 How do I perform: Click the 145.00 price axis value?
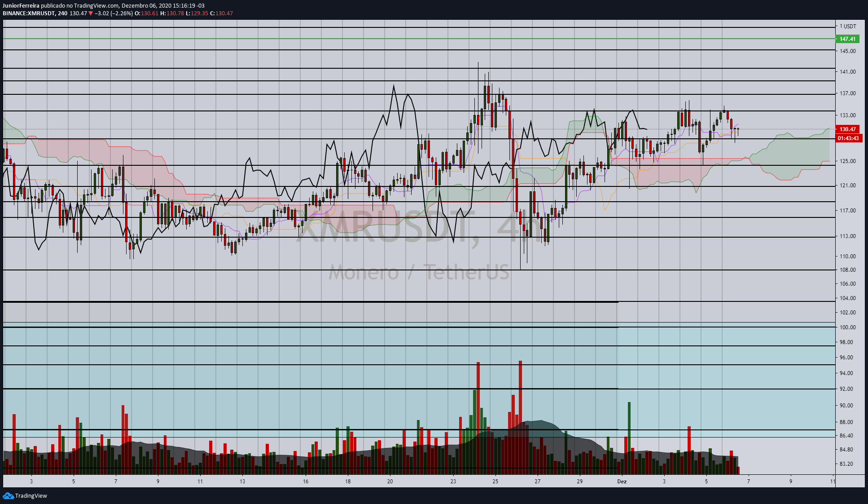click(x=848, y=51)
